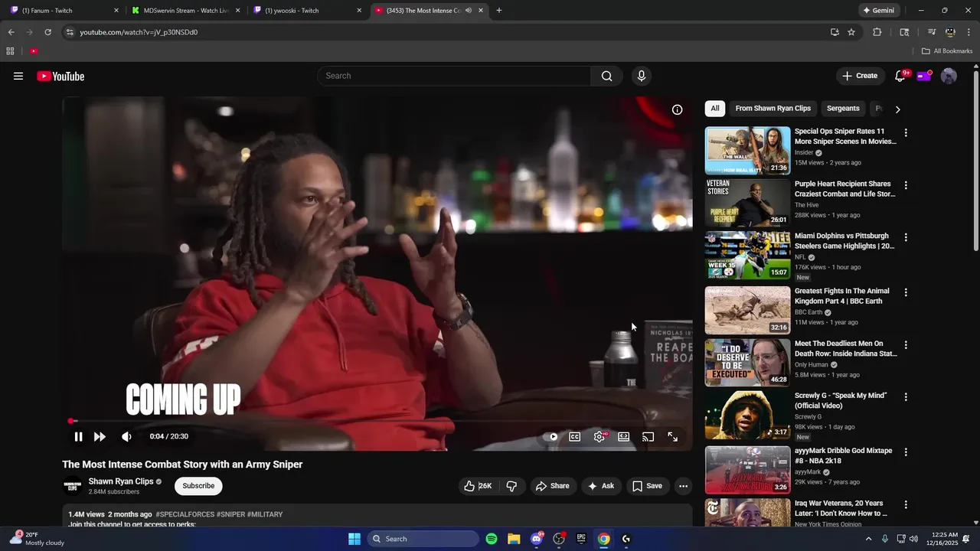Open menu for Greatest Fights Animal Kingdom video

click(x=906, y=292)
